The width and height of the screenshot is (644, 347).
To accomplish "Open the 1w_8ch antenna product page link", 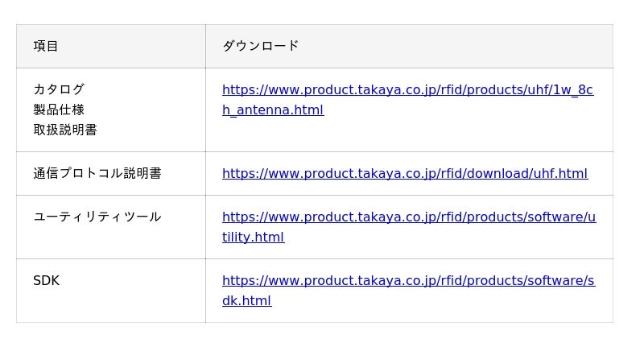I will 407,90.
